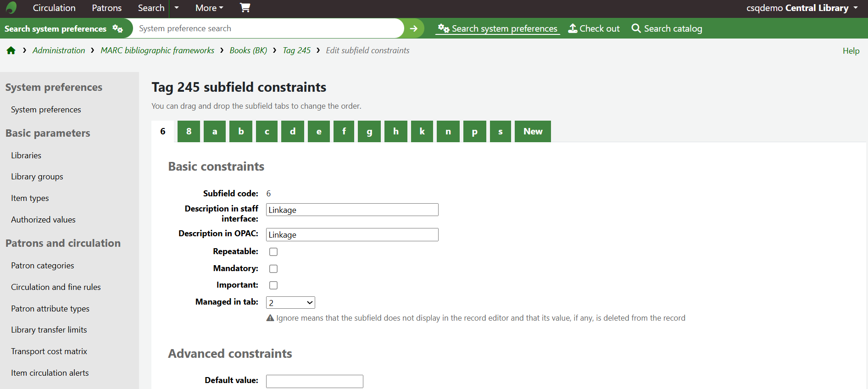This screenshot has width=868, height=389.
Task: Go to MARC bibliographic frameworks breadcrumb
Action: click(157, 50)
